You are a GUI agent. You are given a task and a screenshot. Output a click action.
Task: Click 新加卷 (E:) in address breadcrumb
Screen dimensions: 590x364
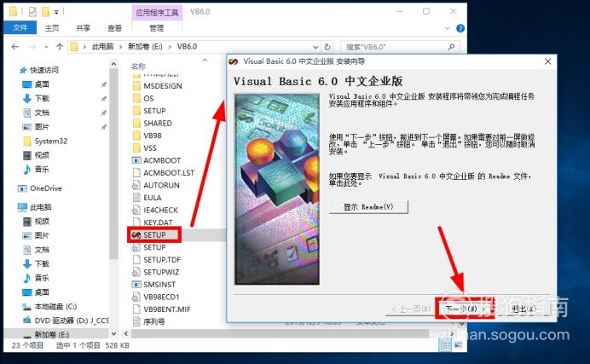[145, 47]
